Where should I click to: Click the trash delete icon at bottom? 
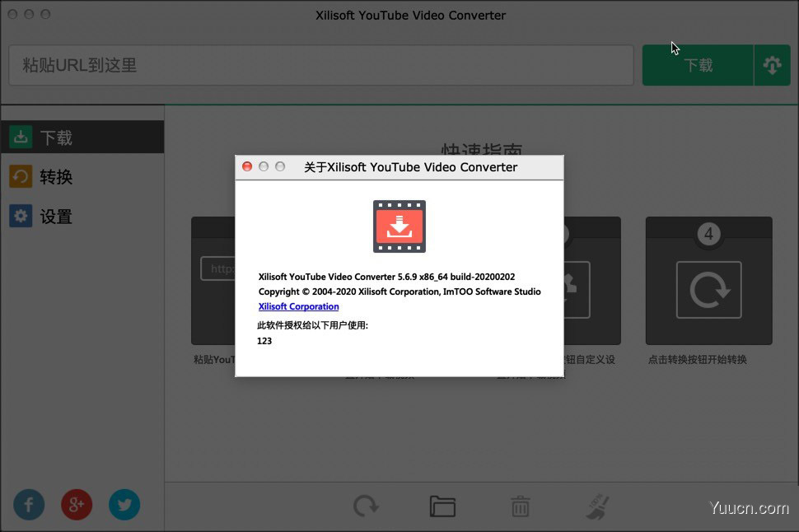pos(519,506)
